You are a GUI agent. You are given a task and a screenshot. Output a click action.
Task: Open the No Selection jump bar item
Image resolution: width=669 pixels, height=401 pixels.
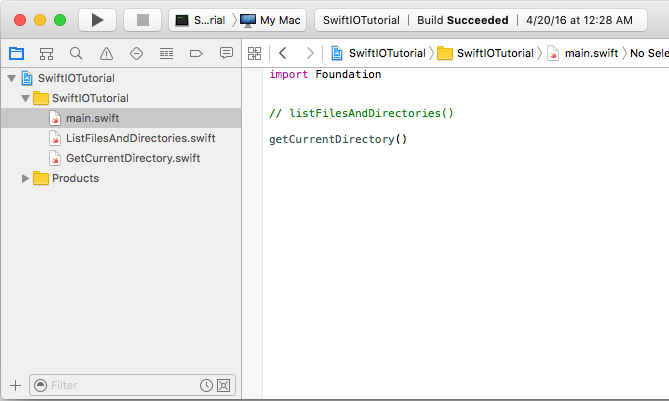click(649, 53)
